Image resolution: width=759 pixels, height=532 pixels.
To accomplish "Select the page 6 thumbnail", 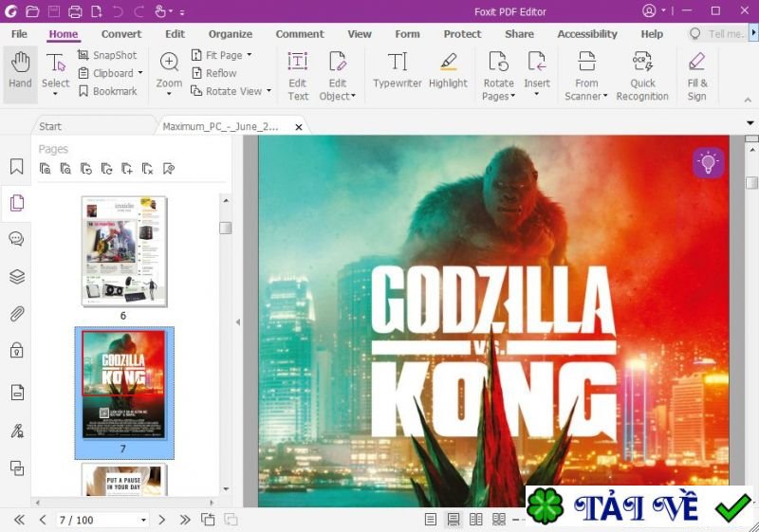I will pyautogui.click(x=124, y=250).
